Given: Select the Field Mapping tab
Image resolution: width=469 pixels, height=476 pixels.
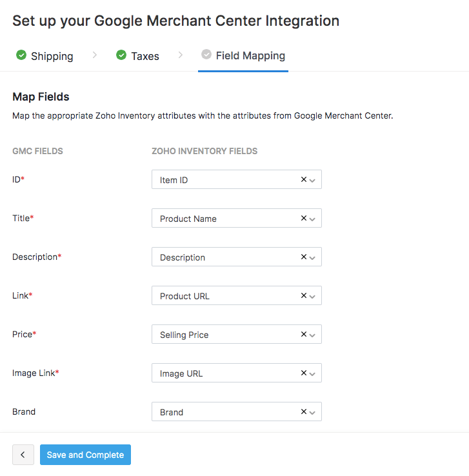Looking at the screenshot, I should point(250,56).
